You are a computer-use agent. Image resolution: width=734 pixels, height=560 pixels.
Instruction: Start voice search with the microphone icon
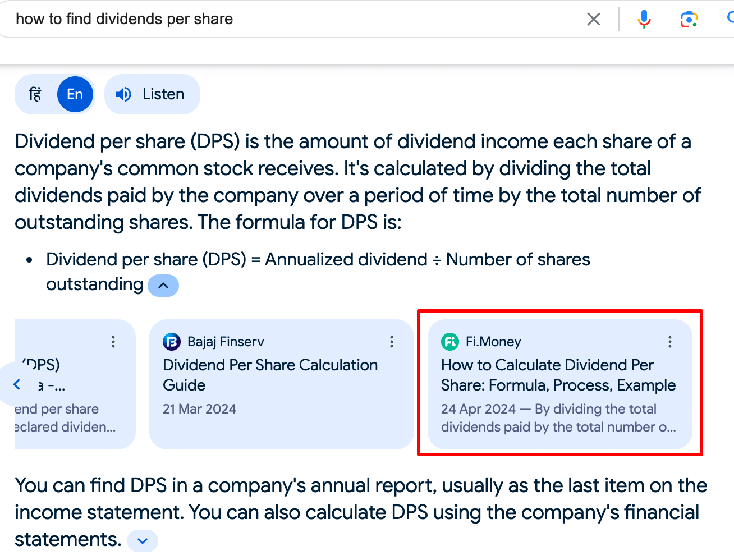click(x=644, y=20)
